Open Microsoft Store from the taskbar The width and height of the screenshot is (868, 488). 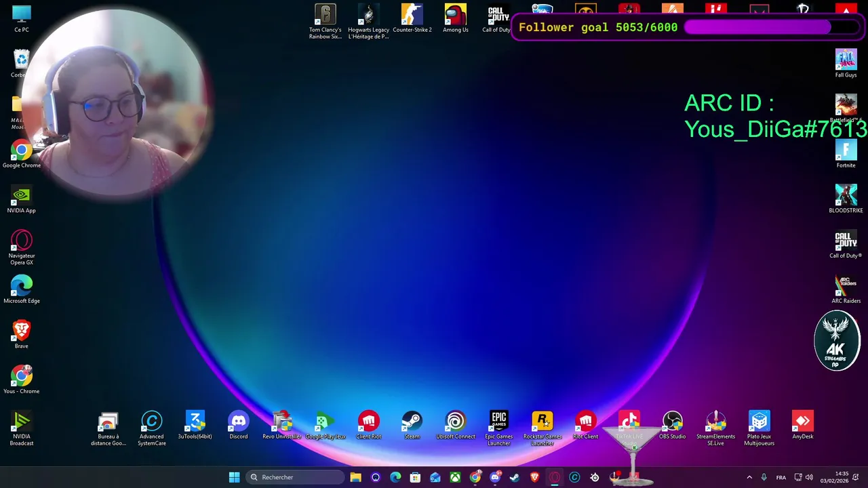(415, 477)
